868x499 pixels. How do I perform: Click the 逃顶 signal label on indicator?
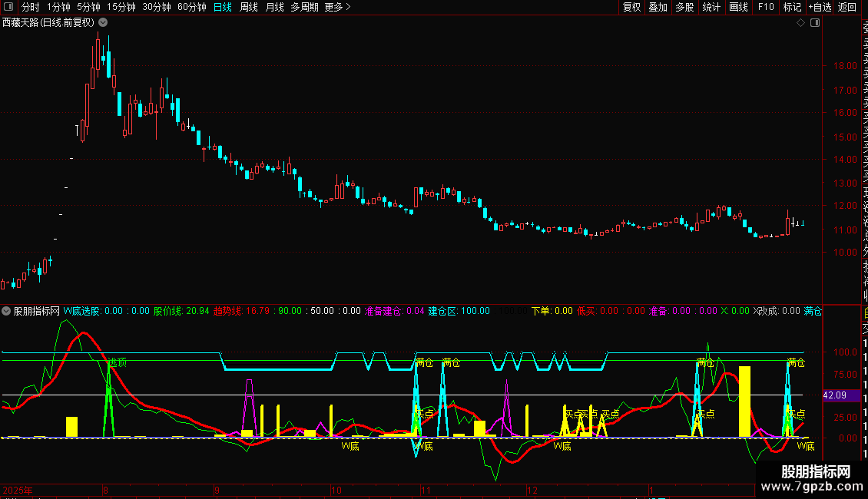pyautogui.click(x=117, y=362)
